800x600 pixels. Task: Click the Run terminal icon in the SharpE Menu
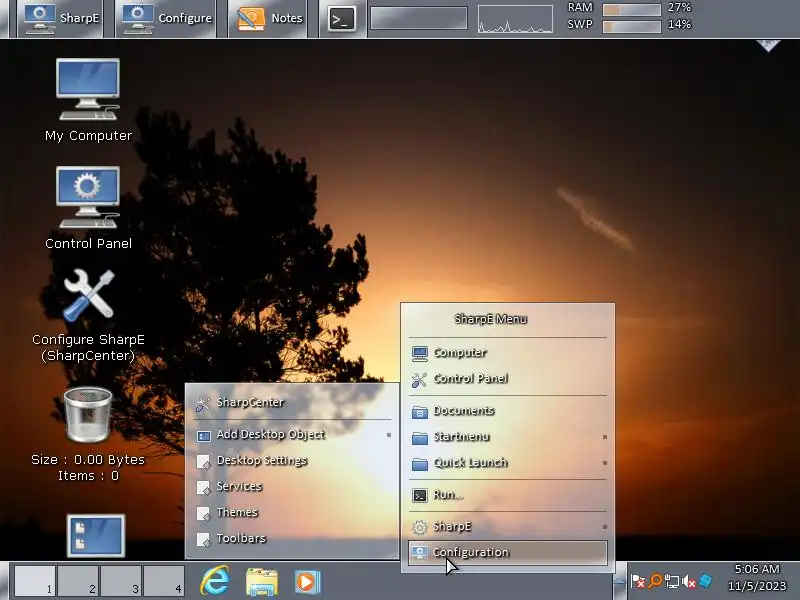(419, 496)
